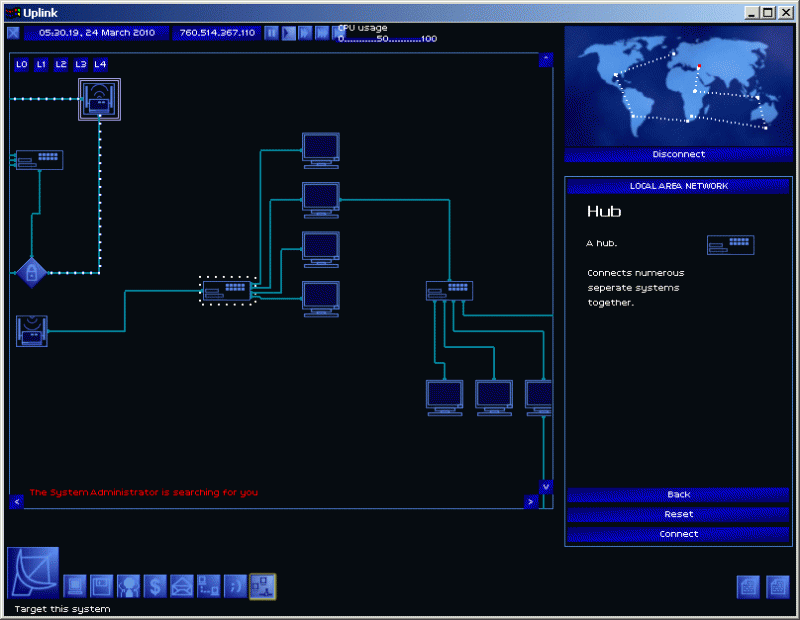Click the LAN view scroll right arrow
The image size is (800, 620).
point(531,502)
